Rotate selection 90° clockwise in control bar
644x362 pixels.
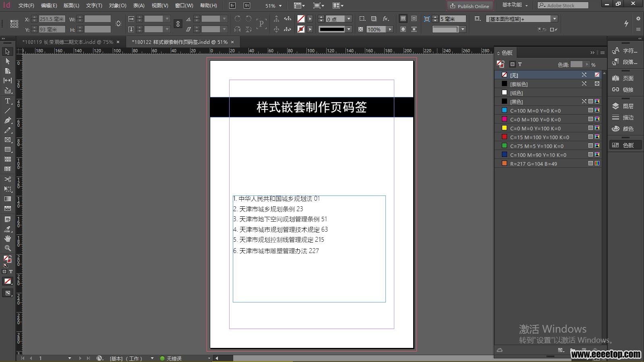tap(238, 19)
